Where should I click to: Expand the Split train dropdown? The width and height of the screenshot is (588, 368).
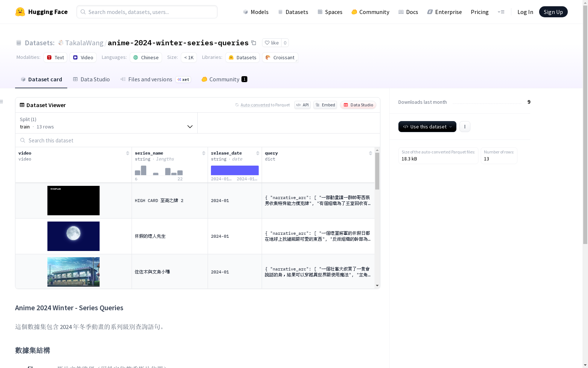[107, 123]
